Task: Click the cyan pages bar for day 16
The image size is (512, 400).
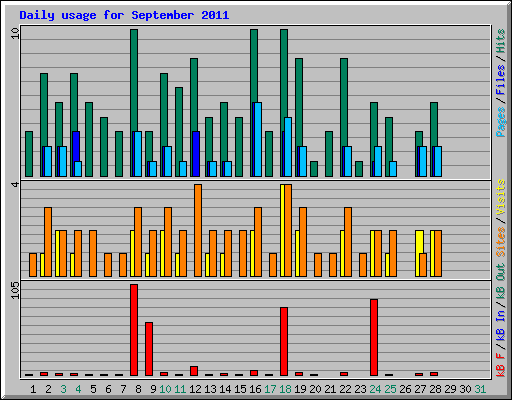Action: tap(257, 139)
